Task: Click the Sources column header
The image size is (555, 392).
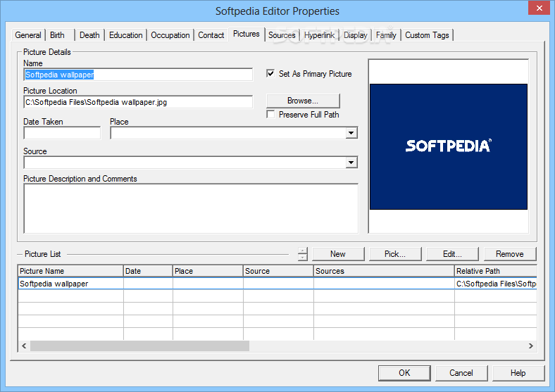Action: [x=384, y=271]
